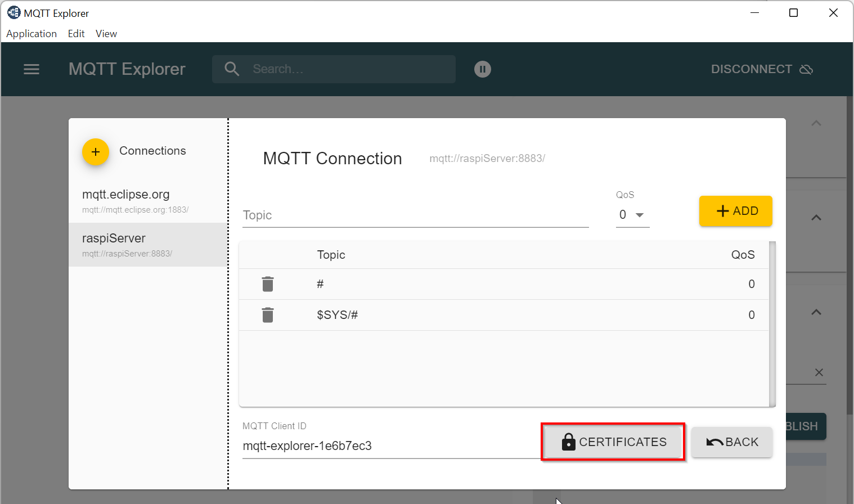The width and height of the screenshot is (854, 504).
Task: Open the Application menu
Action: pyautogui.click(x=32, y=34)
